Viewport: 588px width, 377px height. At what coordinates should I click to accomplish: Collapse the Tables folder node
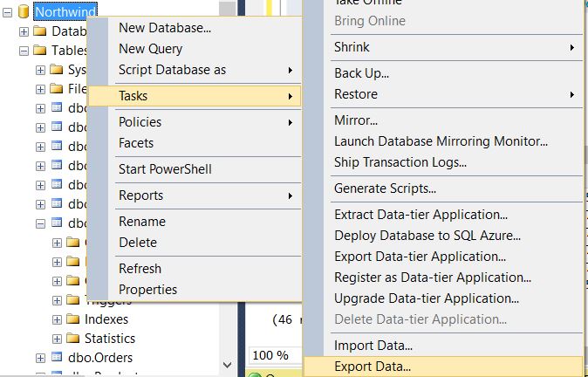pyautogui.click(x=24, y=51)
